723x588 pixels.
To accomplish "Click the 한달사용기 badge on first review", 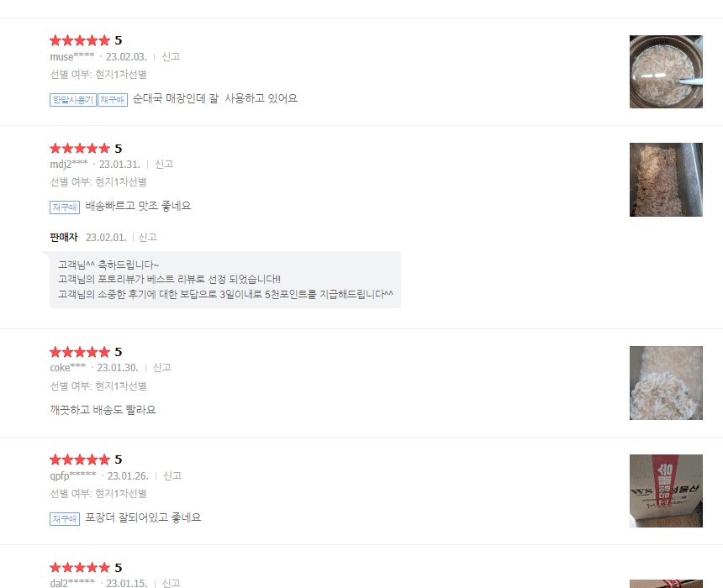I will tap(73, 100).
